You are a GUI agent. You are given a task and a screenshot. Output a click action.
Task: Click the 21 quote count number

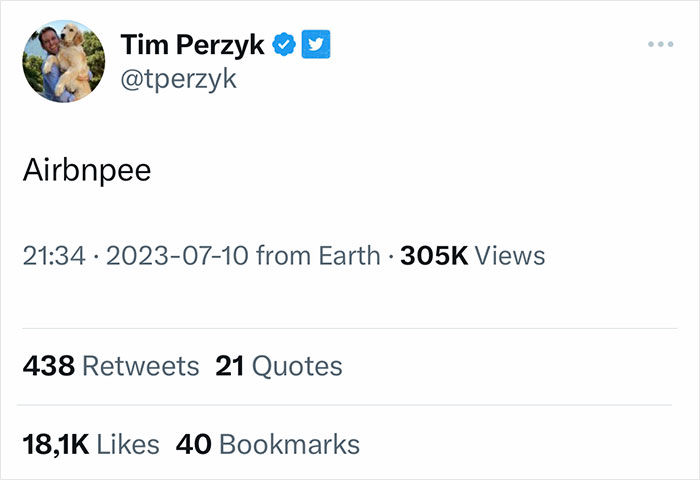230,367
